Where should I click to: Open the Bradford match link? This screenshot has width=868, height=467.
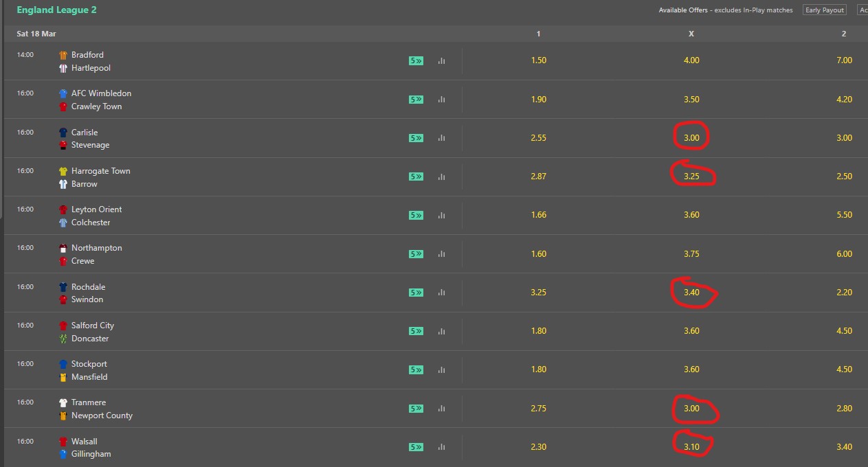click(x=87, y=55)
